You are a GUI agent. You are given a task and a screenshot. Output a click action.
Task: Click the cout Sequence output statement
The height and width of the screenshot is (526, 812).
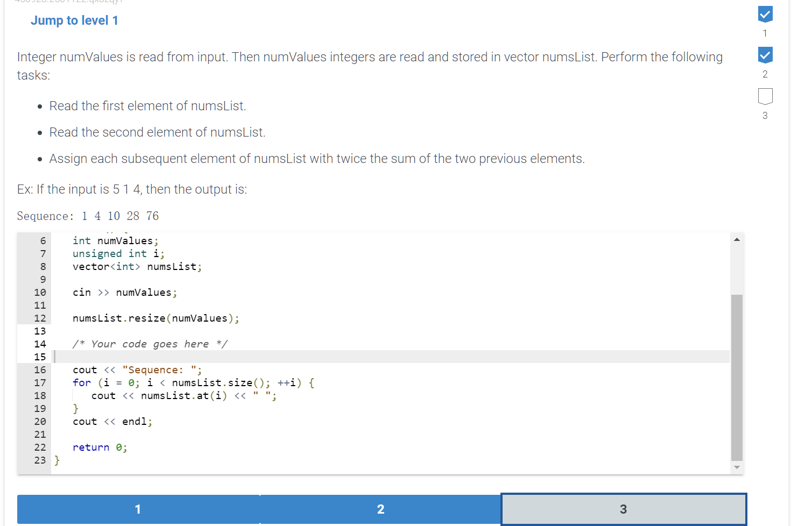(137, 369)
